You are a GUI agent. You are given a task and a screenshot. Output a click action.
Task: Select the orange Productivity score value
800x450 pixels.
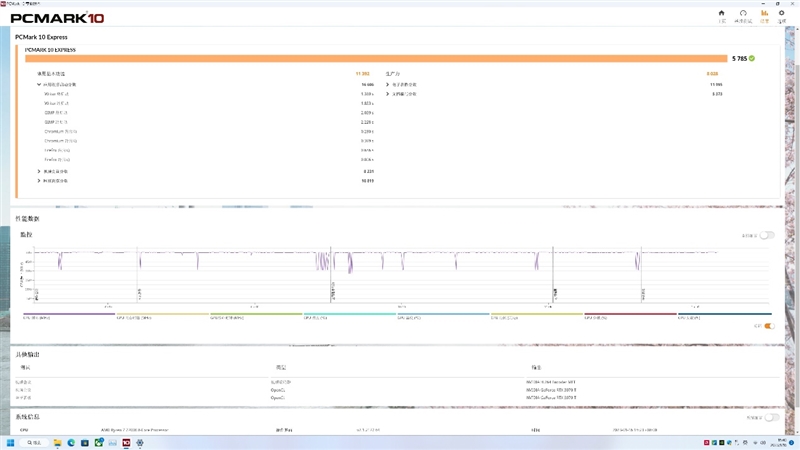click(x=712, y=74)
